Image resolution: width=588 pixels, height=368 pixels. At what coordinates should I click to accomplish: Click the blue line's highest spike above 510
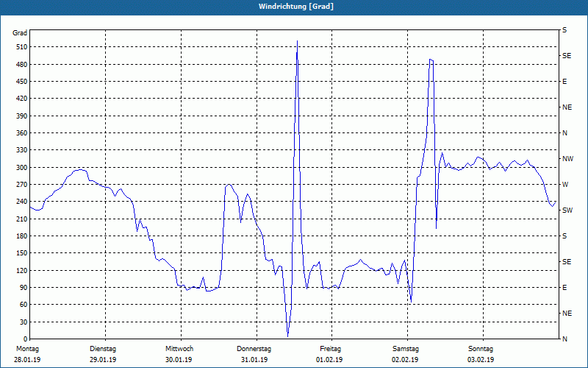pos(297,41)
